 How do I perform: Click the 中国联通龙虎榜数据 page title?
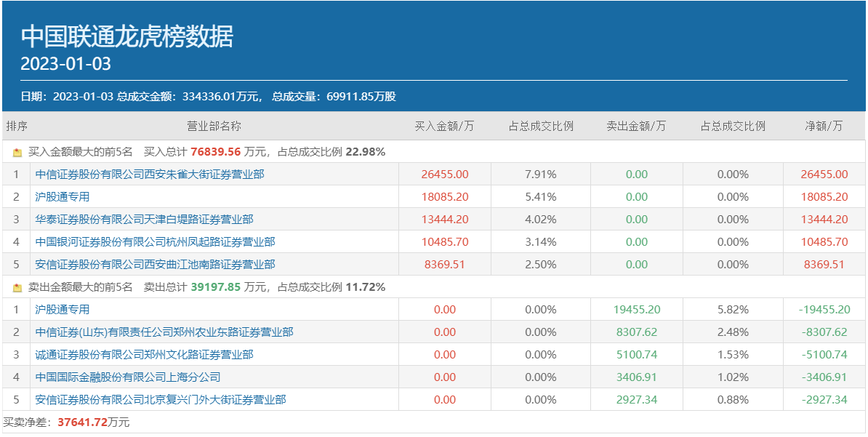tap(127, 36)
